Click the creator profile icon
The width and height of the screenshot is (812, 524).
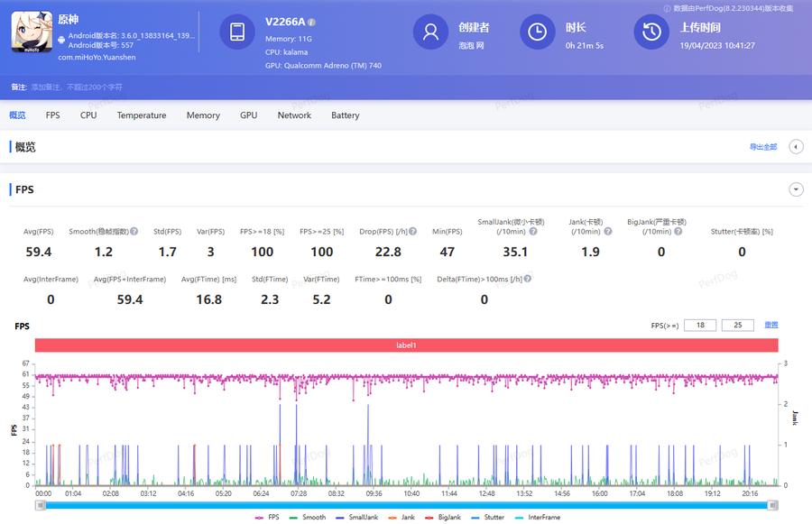click(430, 32)
